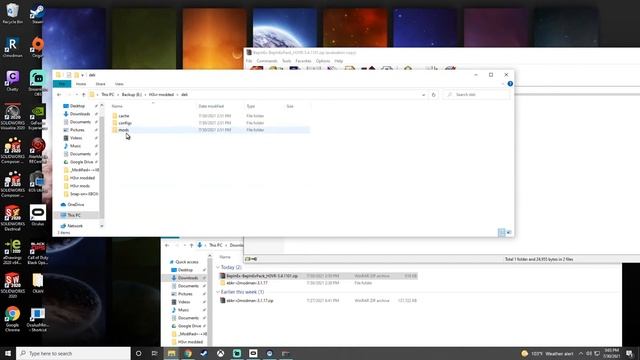Open recent locations dropdown in front Explorer
Image resolution: width=640 pixels, height=360 pixels.
[76, 95]
